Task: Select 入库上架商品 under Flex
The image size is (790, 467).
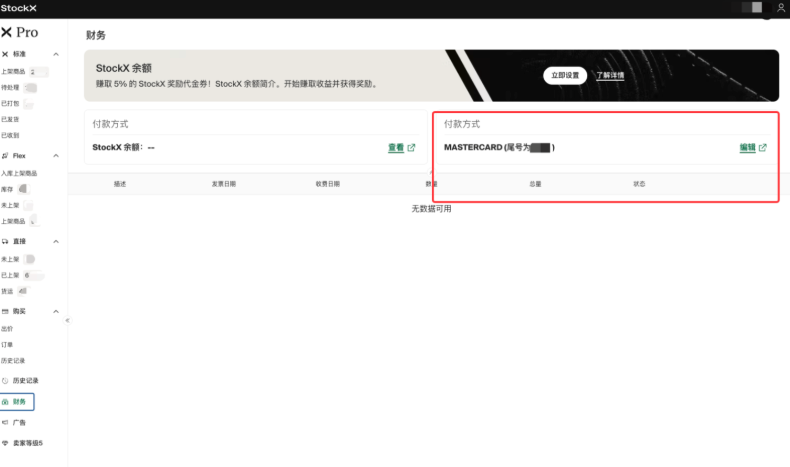Action: (19, 173)
